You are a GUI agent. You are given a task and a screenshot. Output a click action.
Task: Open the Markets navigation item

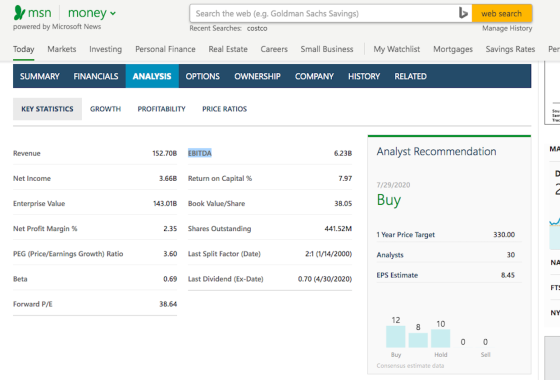62,49
